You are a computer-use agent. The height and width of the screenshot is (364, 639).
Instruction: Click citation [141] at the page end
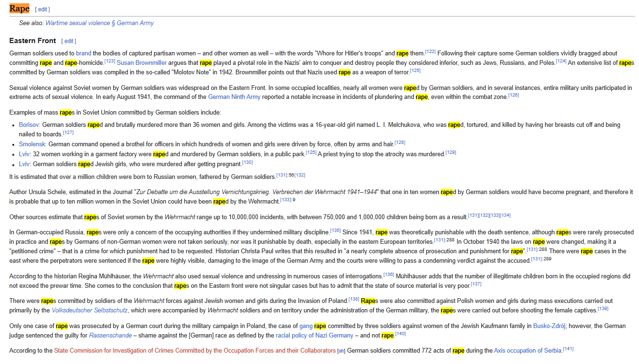(x=568, y=349)
